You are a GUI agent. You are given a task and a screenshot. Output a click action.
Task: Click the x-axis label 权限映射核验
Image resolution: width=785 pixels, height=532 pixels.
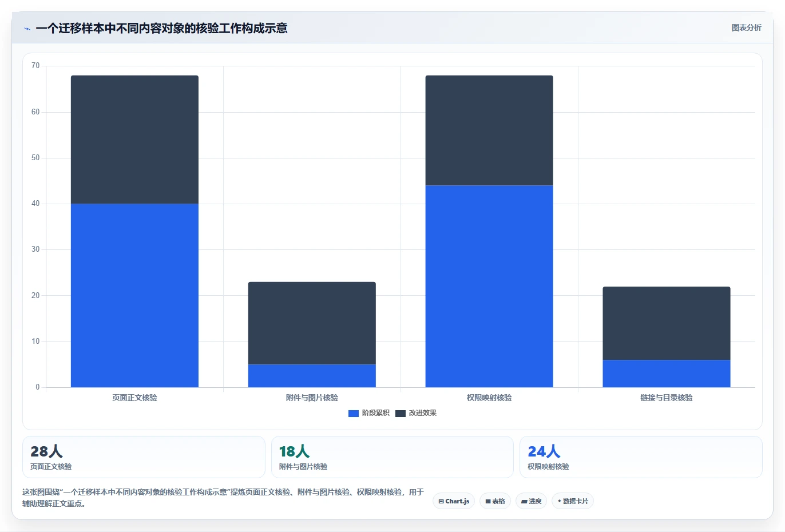click(489, 398)
